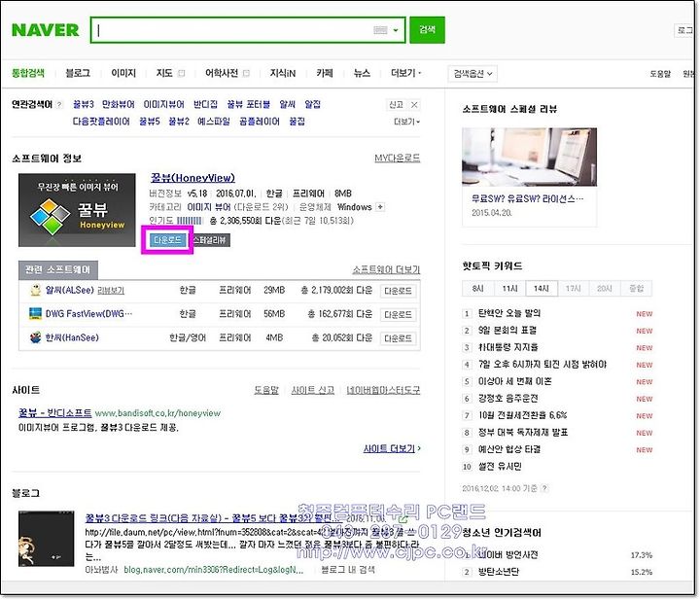Select the 8시 hot topic tab
The image size is (700, 600).
[x=477, y=289]
